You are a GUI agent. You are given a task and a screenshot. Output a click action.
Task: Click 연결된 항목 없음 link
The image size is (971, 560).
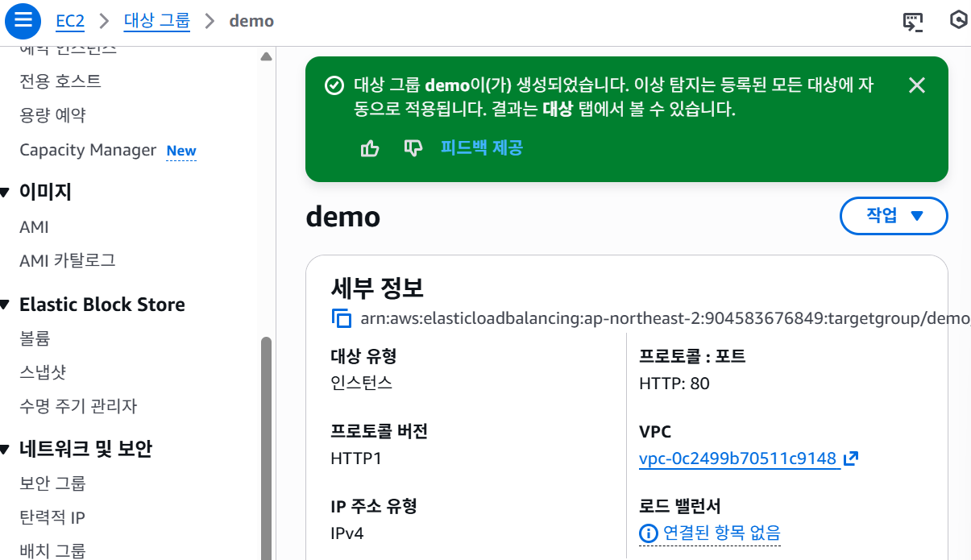coord(721,533)
